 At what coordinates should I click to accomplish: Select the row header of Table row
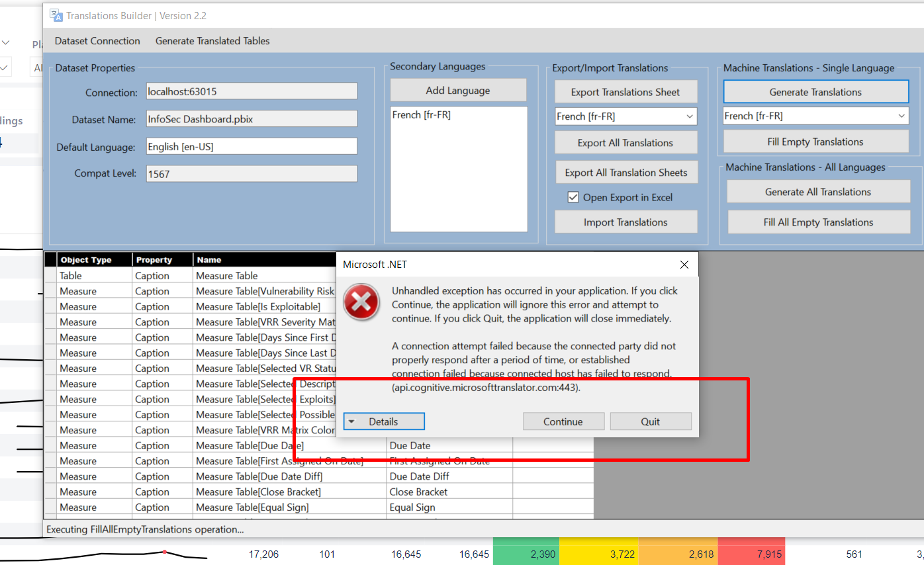(x=50, y=275)
